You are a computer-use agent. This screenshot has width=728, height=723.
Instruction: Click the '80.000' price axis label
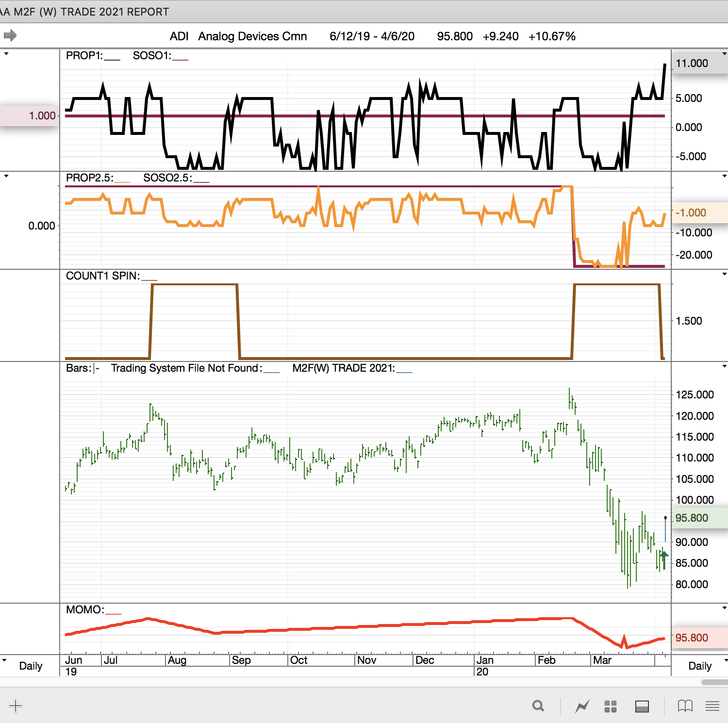pos(692,584)
